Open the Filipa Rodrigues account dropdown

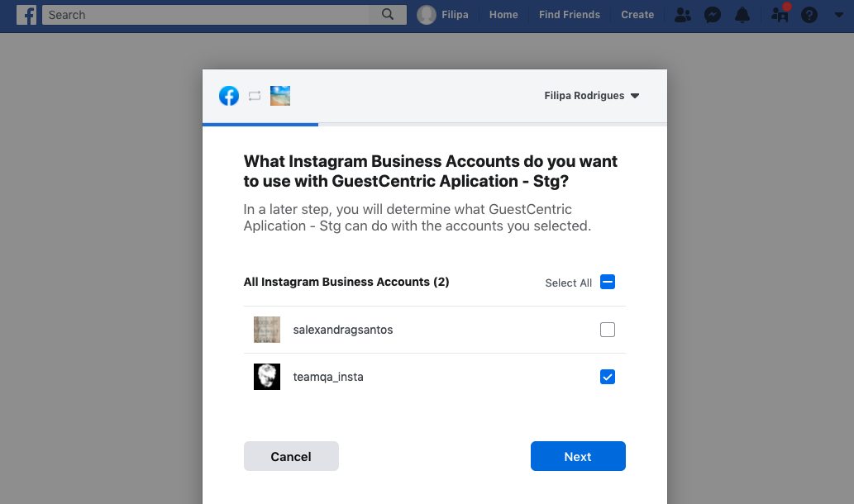(591, 96)
